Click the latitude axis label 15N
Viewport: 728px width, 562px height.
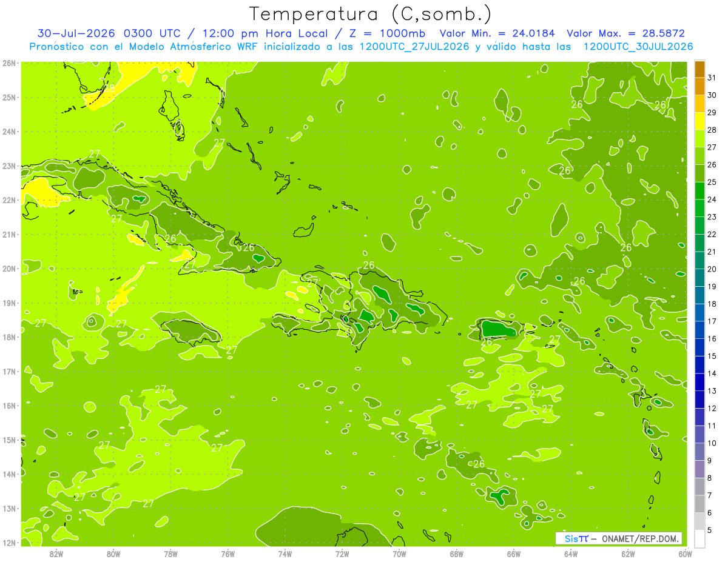point(9,440)
